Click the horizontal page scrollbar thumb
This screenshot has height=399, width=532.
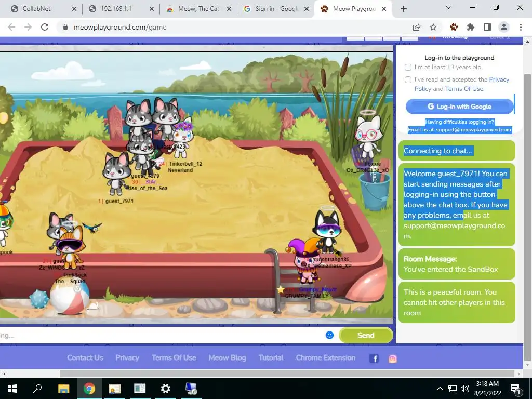286,374
